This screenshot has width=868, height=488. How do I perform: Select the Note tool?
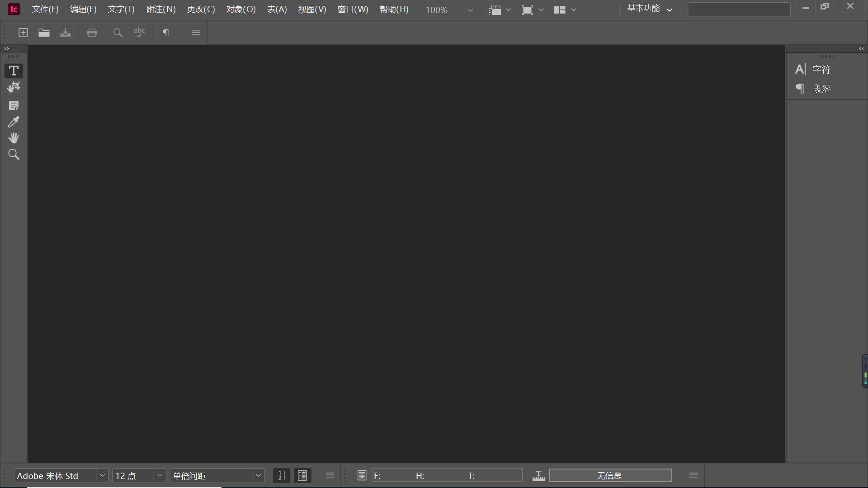(x=14, y=106)
